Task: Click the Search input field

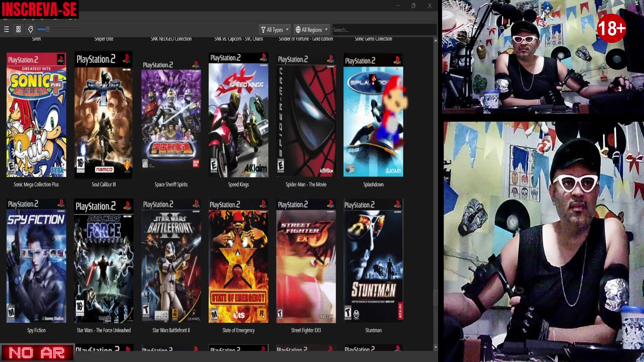Action: pos(384,30)
